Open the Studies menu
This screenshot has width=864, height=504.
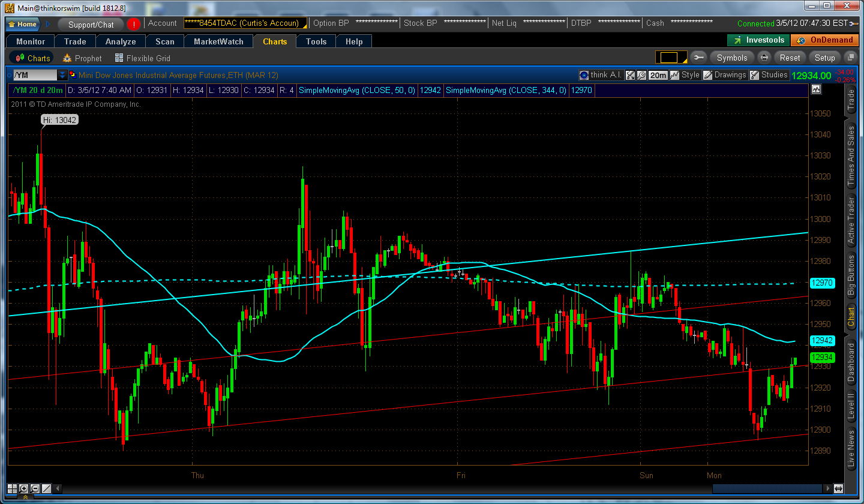[x=769, y=75]
